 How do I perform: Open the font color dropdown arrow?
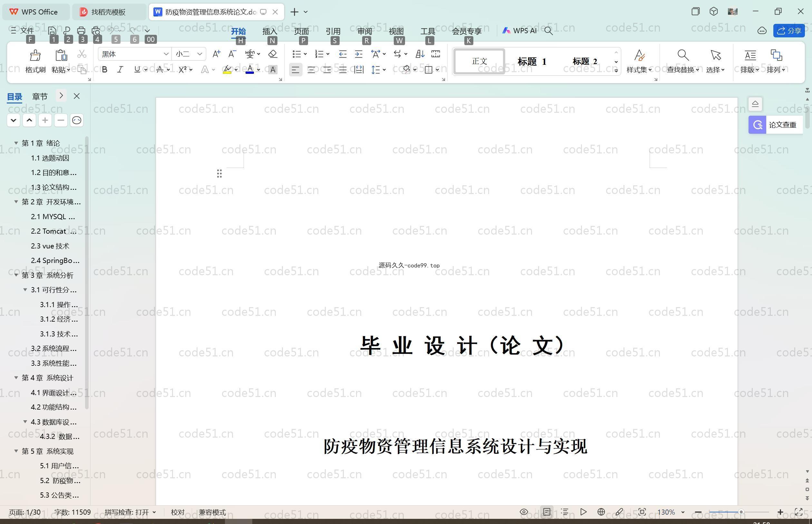(x=258, y=70)
